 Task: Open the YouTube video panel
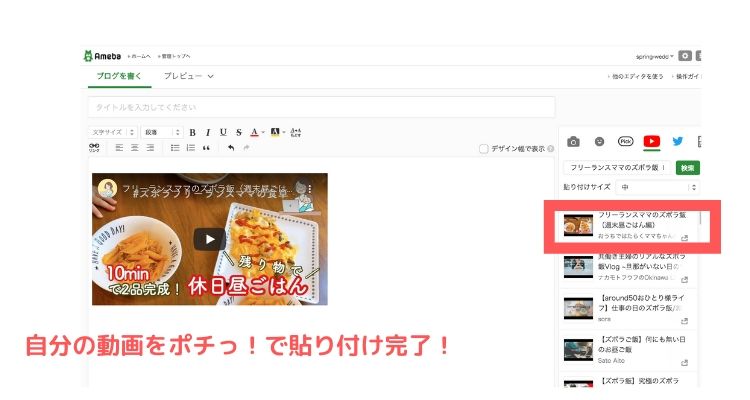[x=651, y=141]
